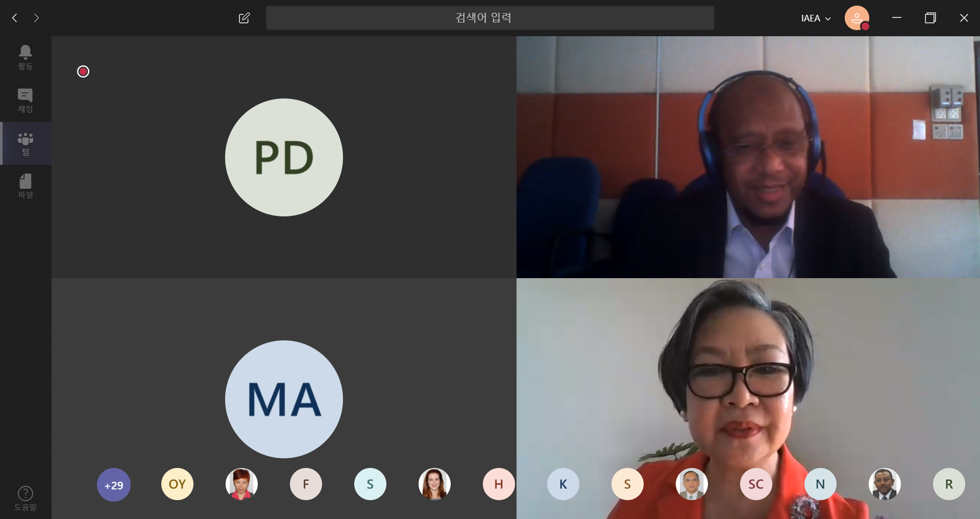Restore down the Teams window

(x=930, y=18)
